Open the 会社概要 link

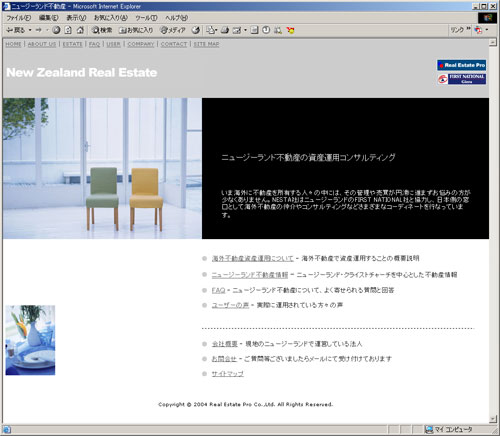coord(225,344)
